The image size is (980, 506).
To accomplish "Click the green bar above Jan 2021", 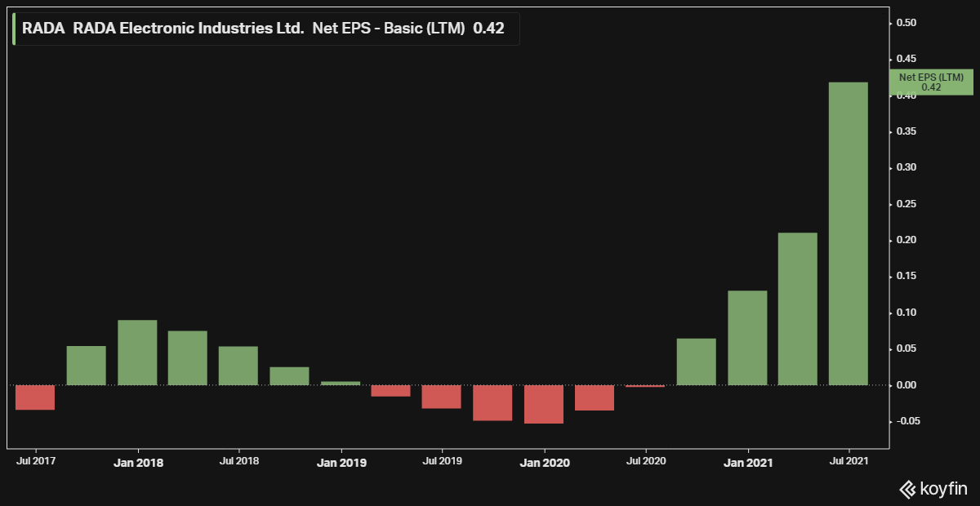I will pos(747,338).
